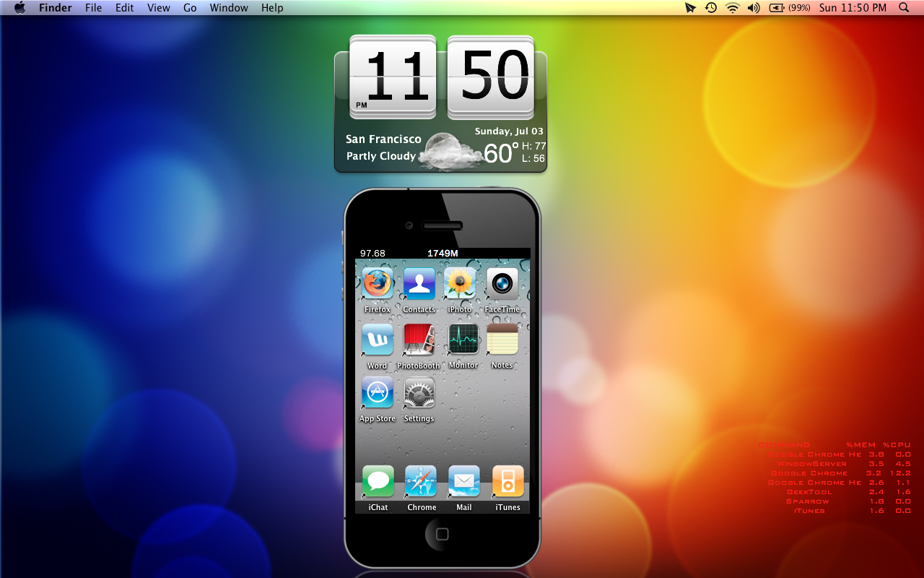Click the Sparrow process row
This screenshot has height=578, width=924.
(x=849, y=501)
